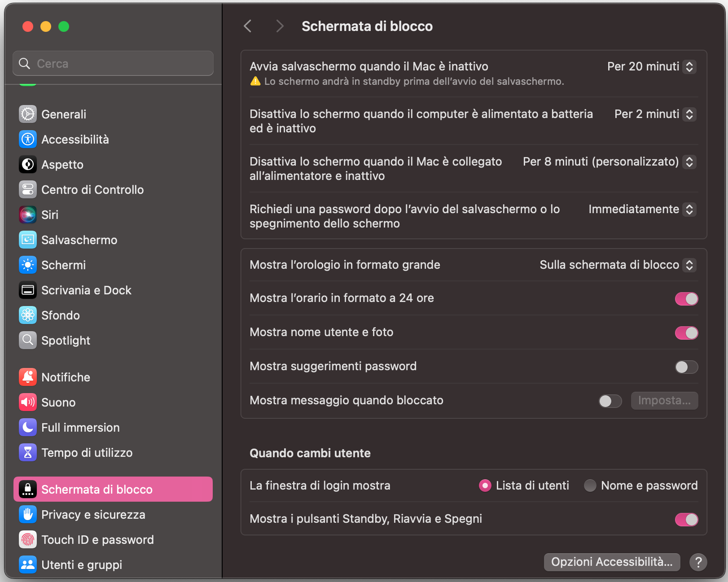
Task: Click the Accessibilità icon in sidebar
Action: click(x=27, y=139)
